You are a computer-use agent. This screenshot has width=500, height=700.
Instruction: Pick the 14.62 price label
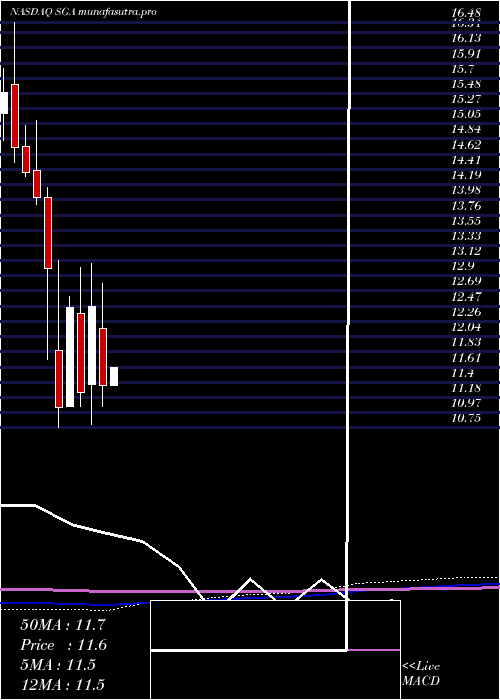pos(466,145)
